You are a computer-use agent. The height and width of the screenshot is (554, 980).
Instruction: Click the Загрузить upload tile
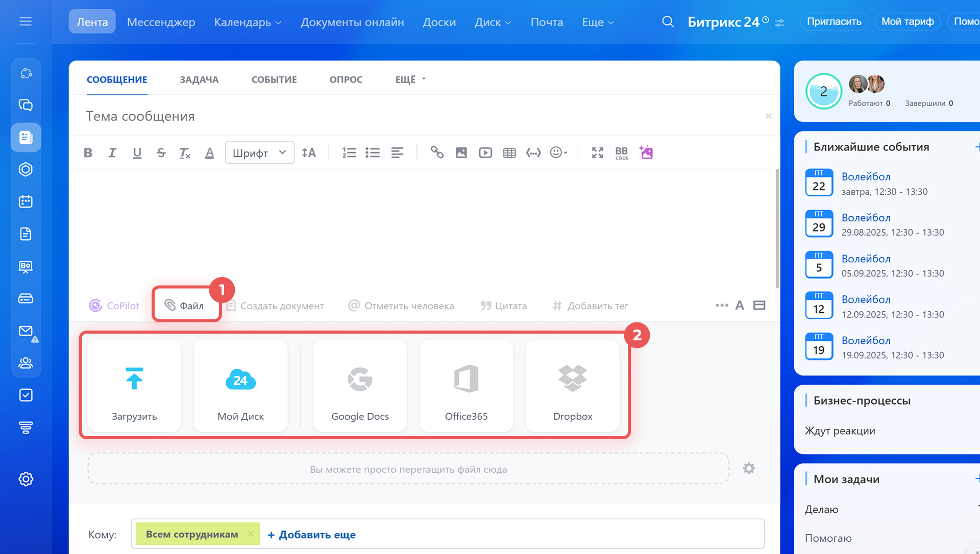pos(134,386)
